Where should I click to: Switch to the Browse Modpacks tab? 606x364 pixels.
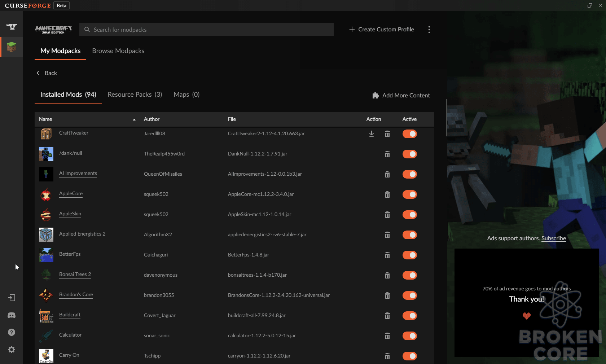(x=118, y=51)
